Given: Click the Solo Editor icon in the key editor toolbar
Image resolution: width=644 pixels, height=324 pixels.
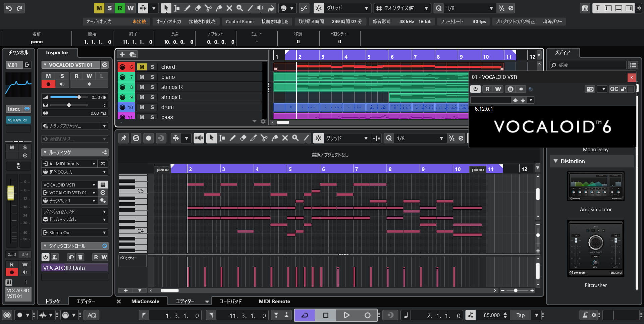Looking at the screenshot, I should (x=136, y=138).
